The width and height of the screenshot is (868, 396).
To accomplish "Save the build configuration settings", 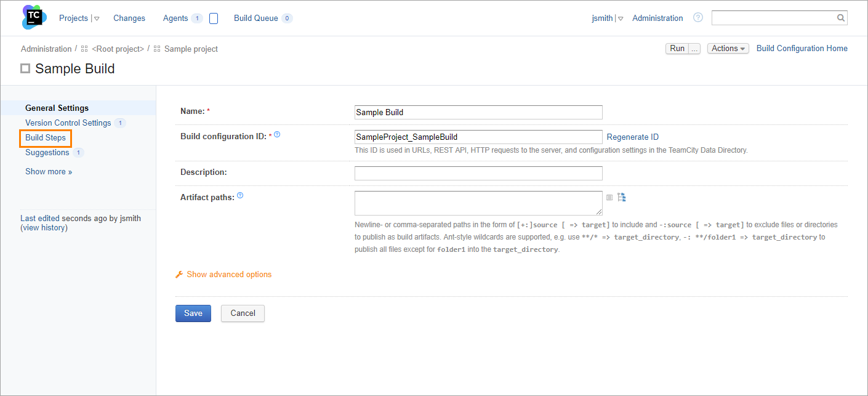I will [x=193, y=313].
